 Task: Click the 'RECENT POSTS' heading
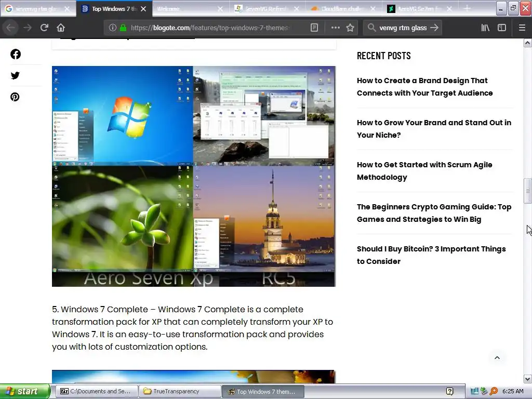(384, 56)
